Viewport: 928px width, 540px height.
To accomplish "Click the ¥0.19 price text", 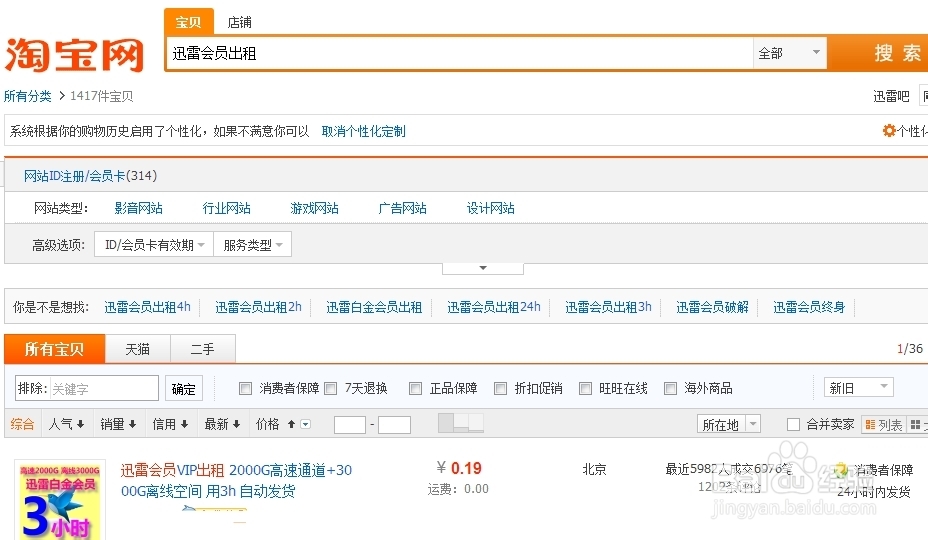I will click(459, 468).
